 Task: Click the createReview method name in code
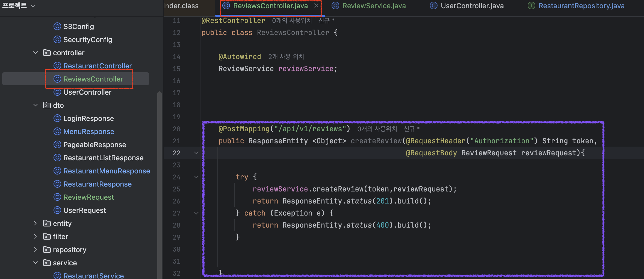click(x=376, y=141)
